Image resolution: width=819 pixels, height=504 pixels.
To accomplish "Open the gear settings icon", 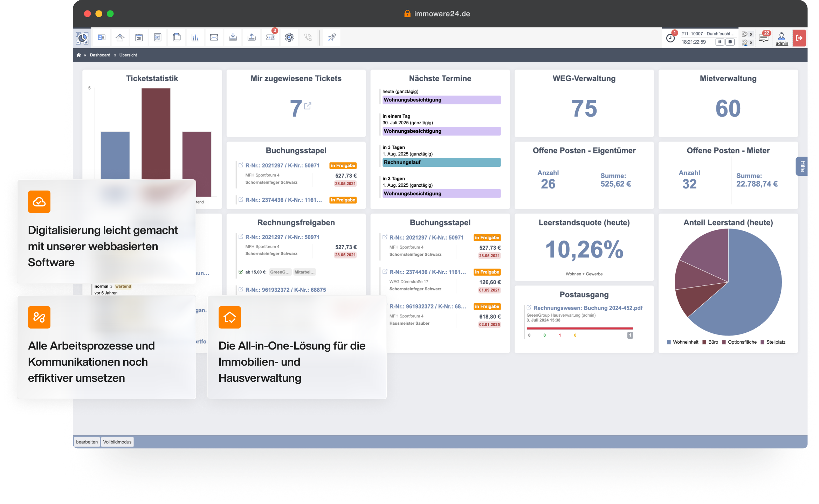I will (289, 37).
